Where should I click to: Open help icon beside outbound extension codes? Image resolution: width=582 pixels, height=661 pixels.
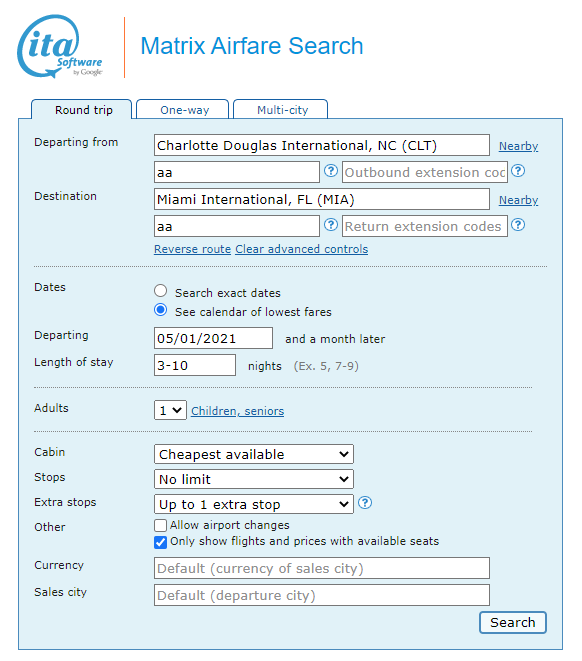coord(518,171)
